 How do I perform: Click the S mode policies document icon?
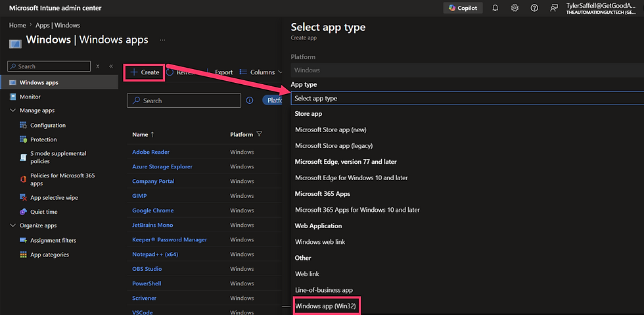tap(23, 157)
